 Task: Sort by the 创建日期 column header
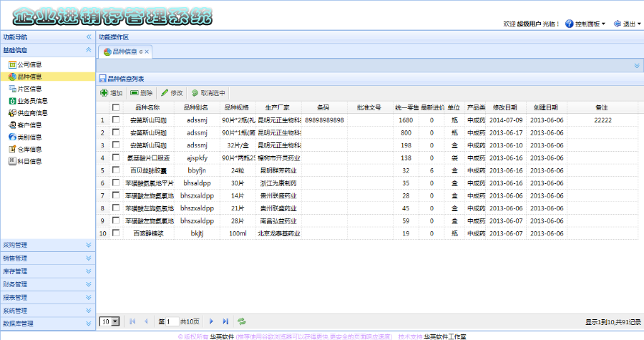pyautogui.click(x=547, y=107)
